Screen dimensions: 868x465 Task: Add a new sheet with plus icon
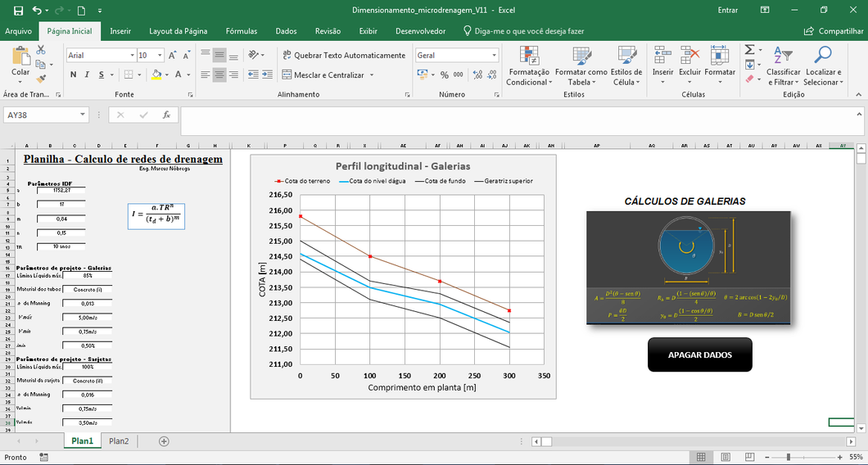(x=164, y=441)
